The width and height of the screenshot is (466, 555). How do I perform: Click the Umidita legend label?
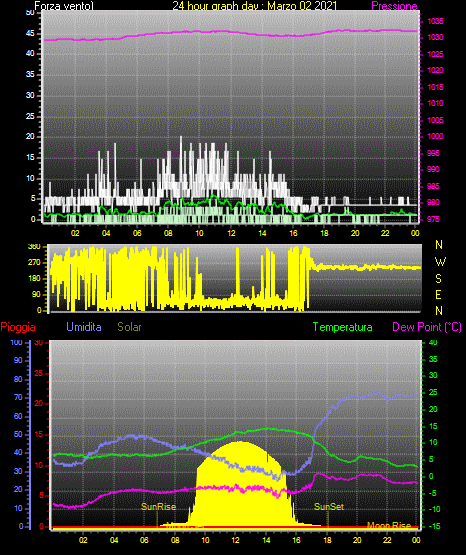pos(84,327)
